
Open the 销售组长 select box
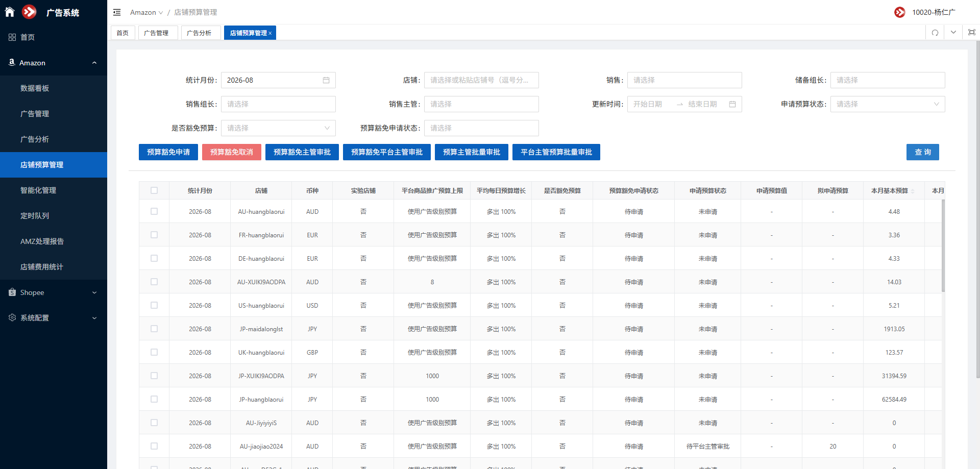(x=278, y=104)
